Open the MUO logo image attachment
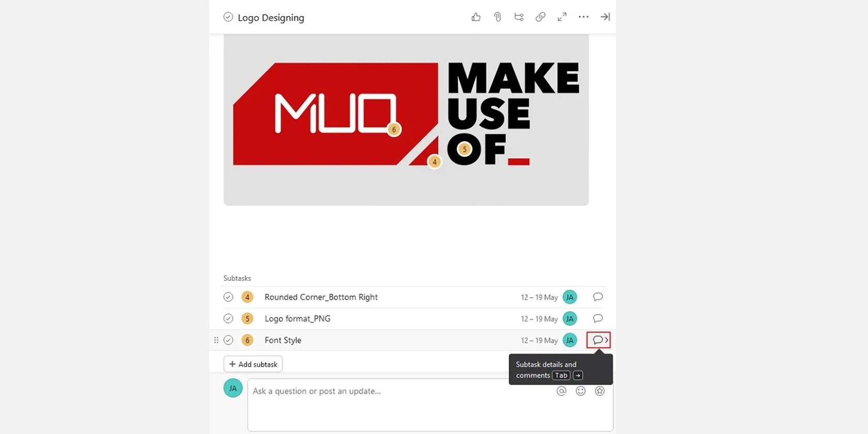The image size is (868, 434). coord(406,119)
